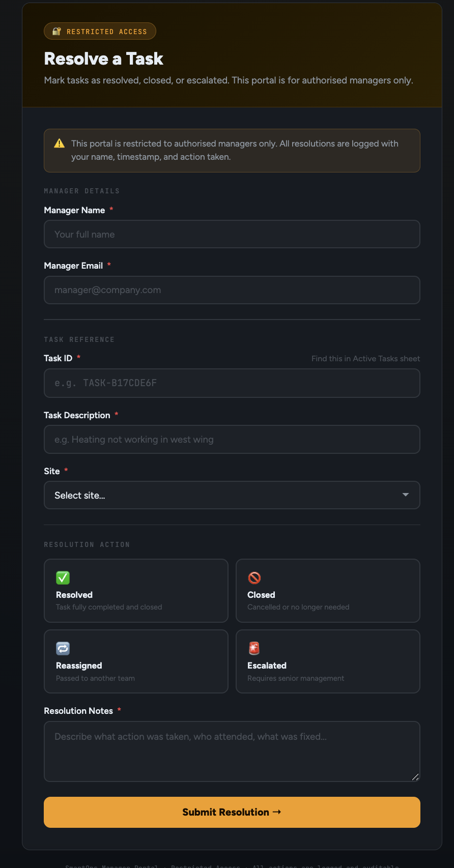Click the Restricted Access badge

pyautogui.click(x=100, y=31)
